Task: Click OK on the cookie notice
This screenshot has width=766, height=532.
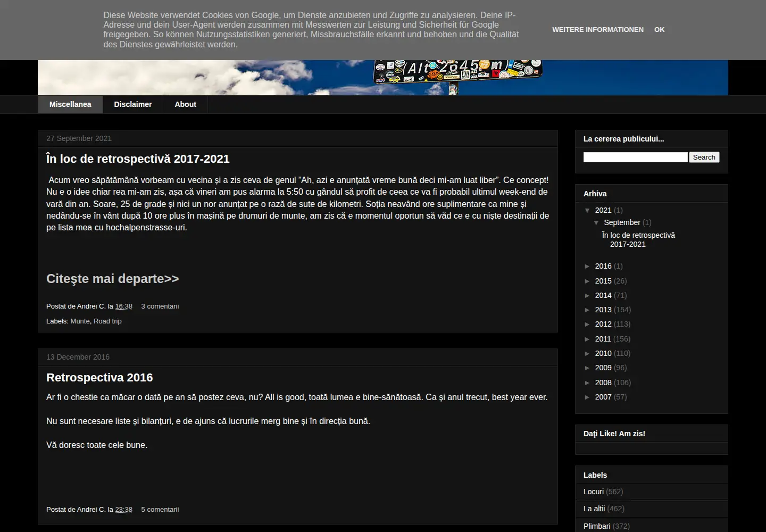Action: click(x=660, y=30)
